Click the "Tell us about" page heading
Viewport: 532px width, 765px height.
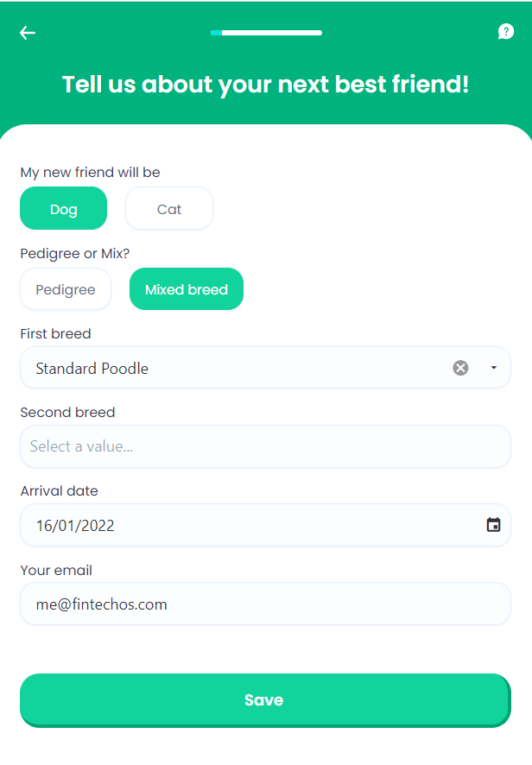pos(265,85)
